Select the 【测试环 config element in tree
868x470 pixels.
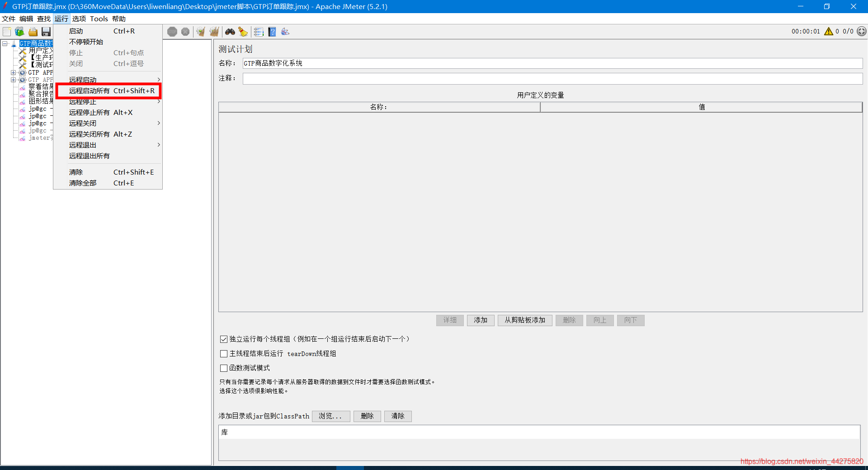click(41, 65)
